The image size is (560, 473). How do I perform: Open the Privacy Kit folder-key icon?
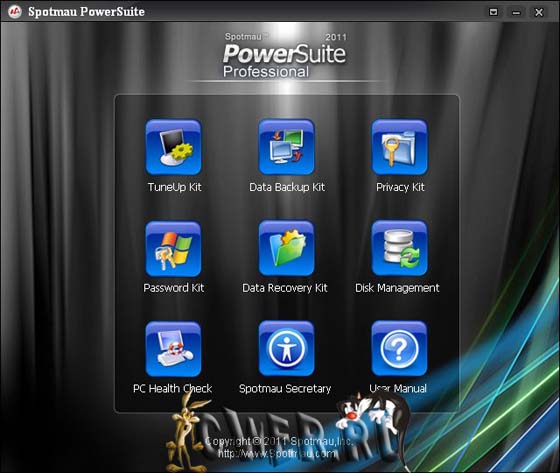399,147
